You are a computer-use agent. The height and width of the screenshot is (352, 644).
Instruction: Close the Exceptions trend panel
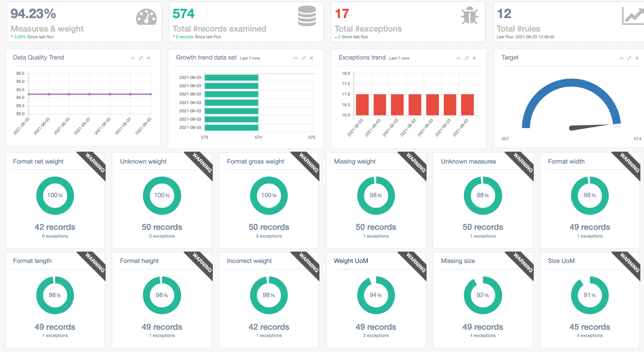[x=474, y=58]
